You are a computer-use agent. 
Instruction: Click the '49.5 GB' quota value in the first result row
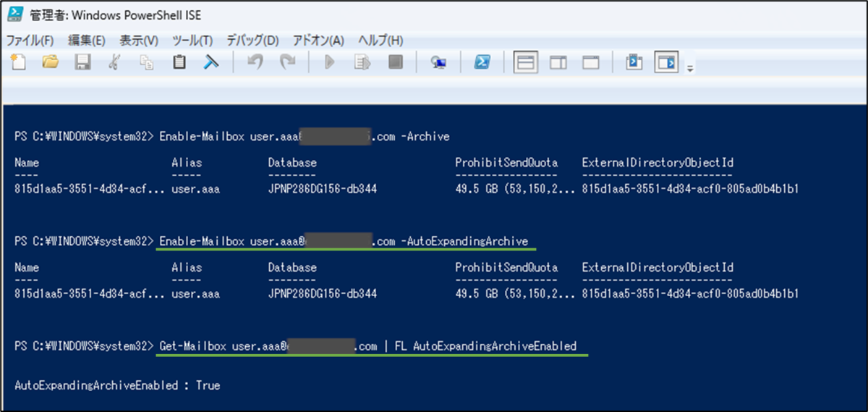[x=476, y=189]
